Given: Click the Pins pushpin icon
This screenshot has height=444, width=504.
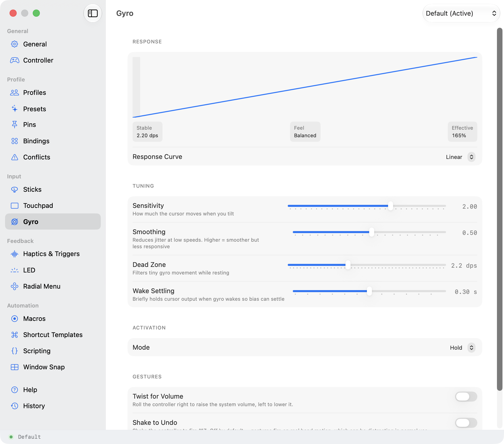Looking at the screenshot, I should tap(15, 125).
